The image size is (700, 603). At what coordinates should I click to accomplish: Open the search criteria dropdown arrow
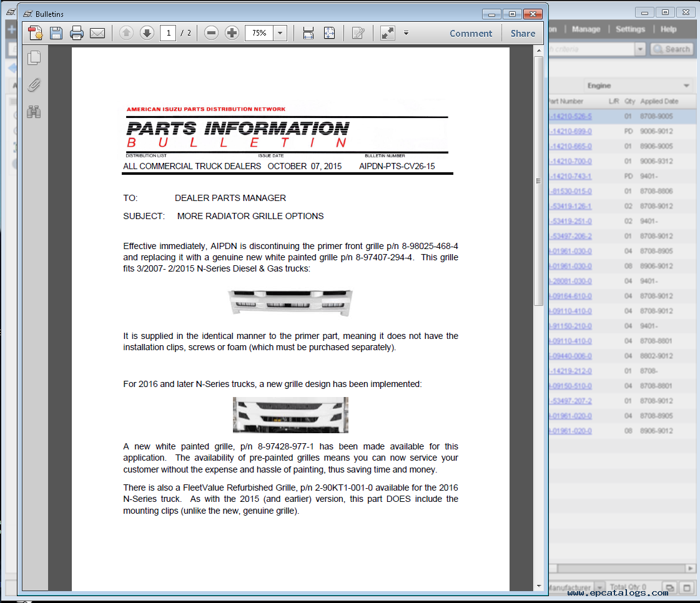640,49
